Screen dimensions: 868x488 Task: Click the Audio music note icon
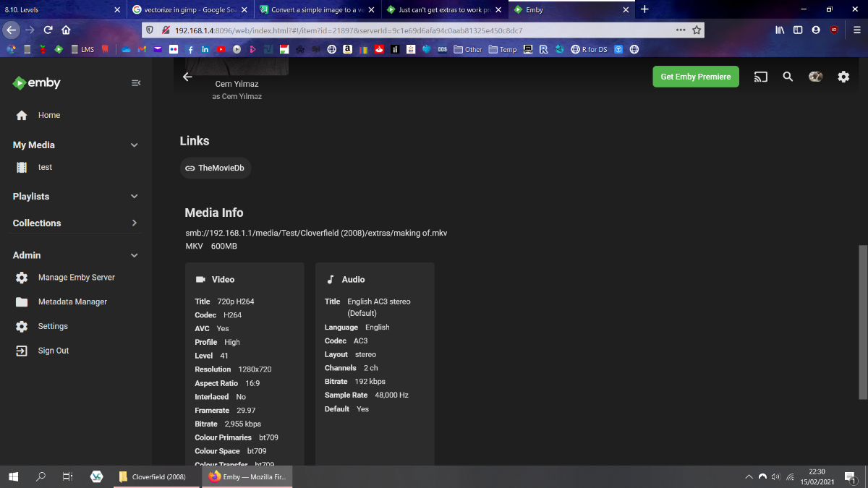[x=331, y=279]
